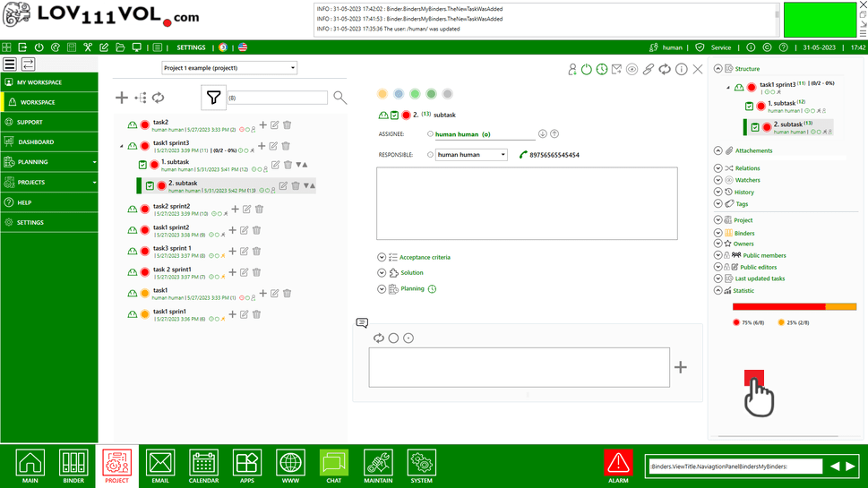
Task: Open the help question mark icon in header
Action: pos(783,47)
